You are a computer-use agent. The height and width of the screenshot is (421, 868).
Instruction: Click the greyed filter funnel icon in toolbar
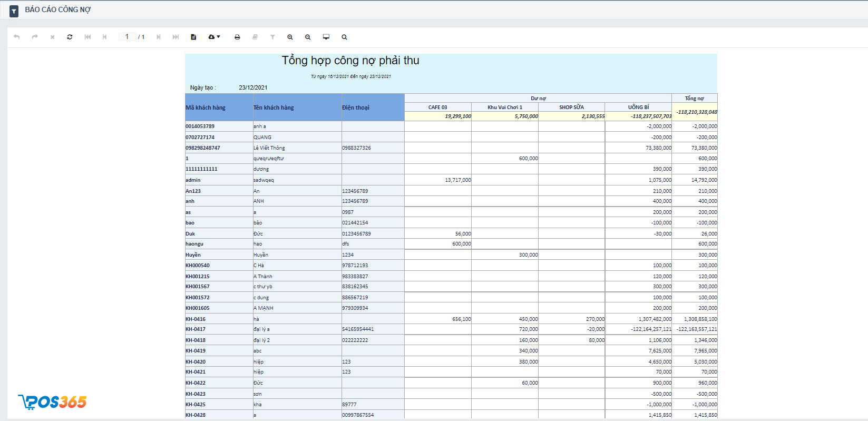click(272, 37)
